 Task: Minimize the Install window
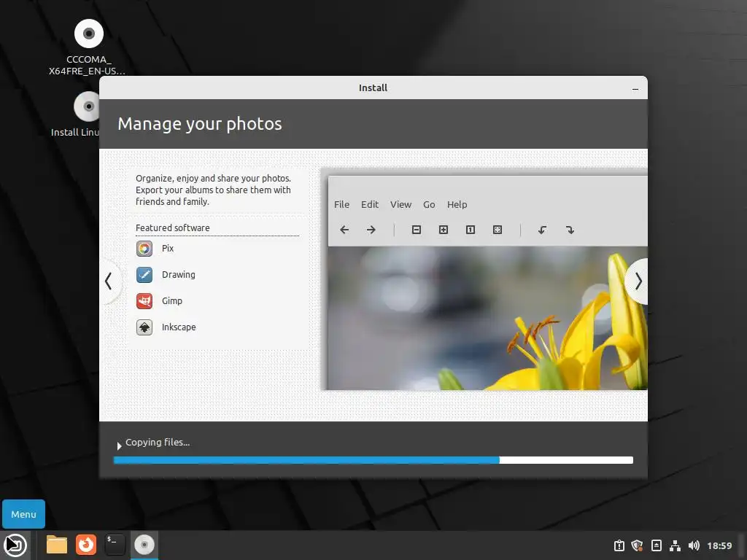click(635, 89)
